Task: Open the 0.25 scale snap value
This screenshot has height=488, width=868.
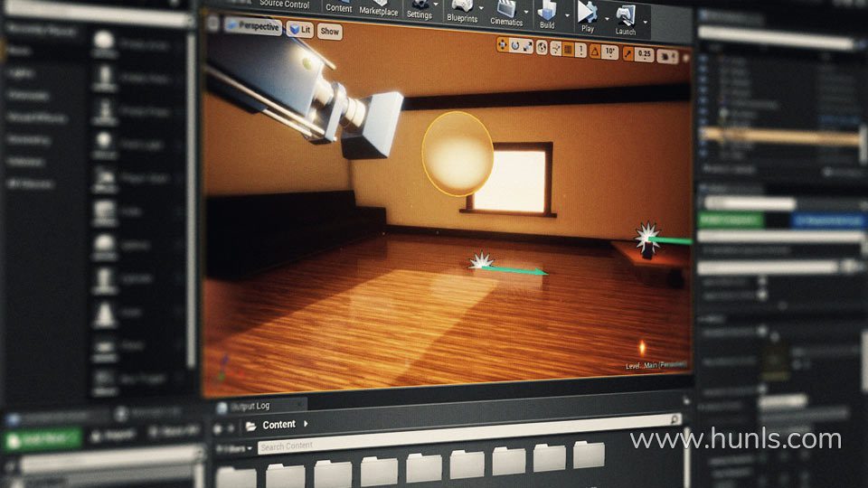Action: point(644,54)
